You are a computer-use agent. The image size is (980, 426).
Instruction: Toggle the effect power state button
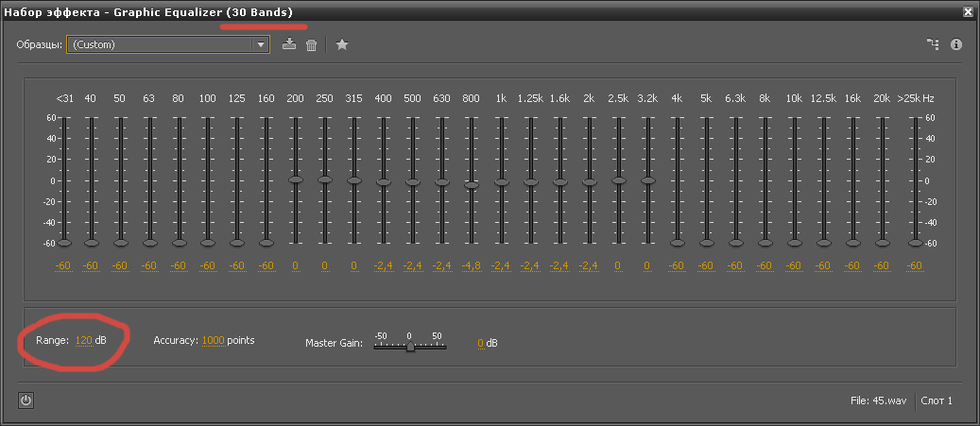click(x=26, y=400)
